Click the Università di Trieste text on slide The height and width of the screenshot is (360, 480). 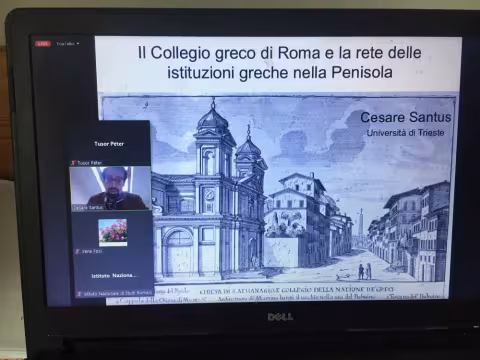pos(405,133)
